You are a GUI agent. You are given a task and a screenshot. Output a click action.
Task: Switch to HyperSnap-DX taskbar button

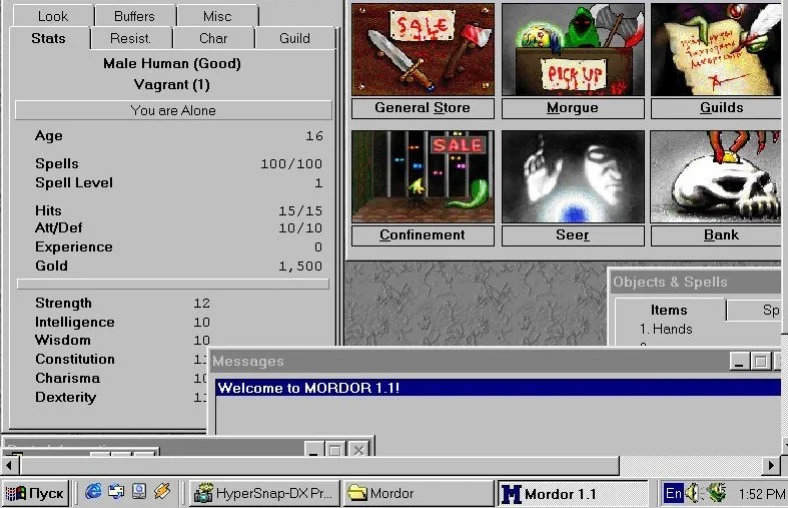[265, 493]
